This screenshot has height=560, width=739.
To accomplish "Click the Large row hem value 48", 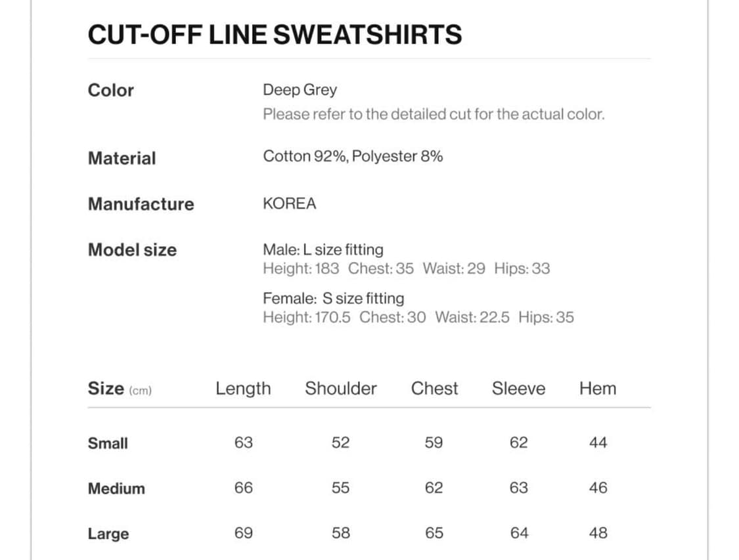I will point(598,533).
